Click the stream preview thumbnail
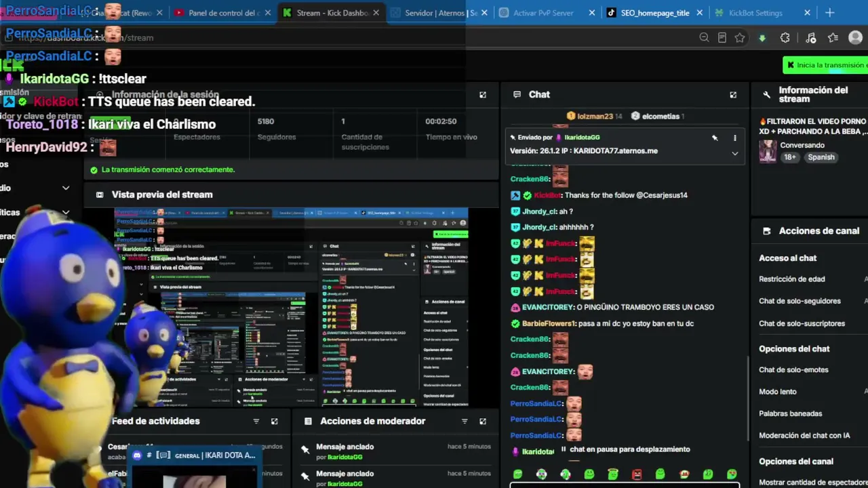The width and height of the screenshot is (868, 488). 291,307
